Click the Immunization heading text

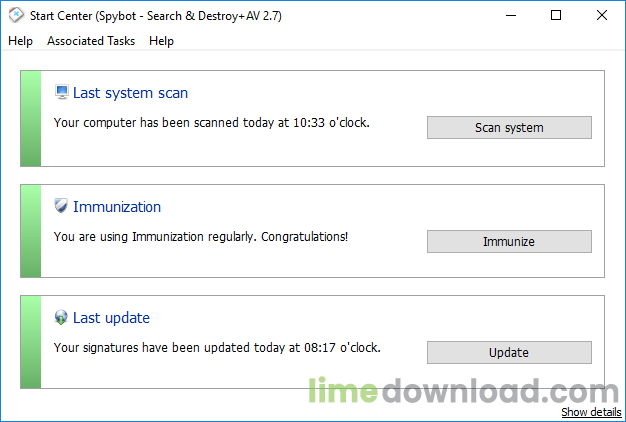(117, 207)
